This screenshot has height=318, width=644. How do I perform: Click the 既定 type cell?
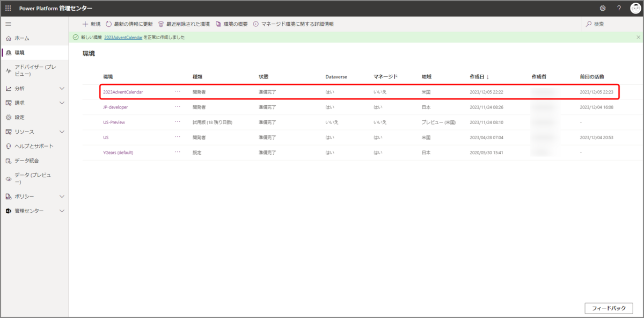point(197,152)
